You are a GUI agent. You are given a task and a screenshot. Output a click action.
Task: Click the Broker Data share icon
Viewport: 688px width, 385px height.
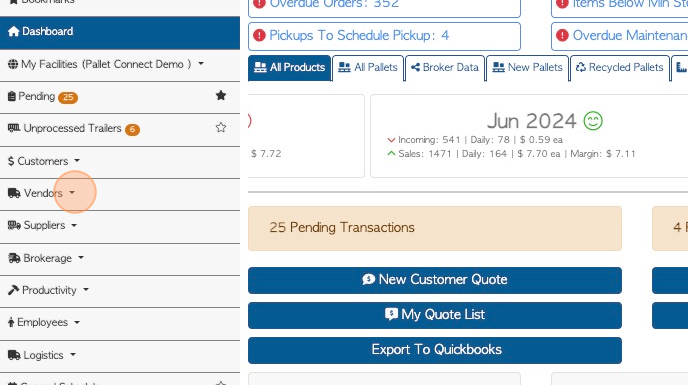pos(416,67)
